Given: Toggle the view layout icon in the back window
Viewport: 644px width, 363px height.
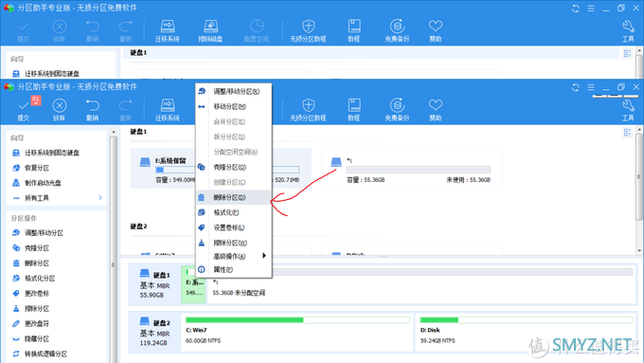Looking at the screenshot, I should click(627, 53).
